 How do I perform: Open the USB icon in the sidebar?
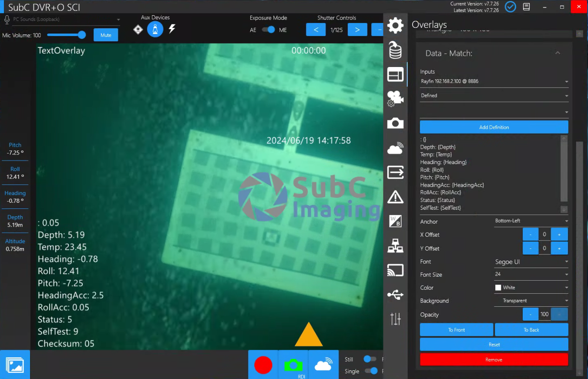(x=395, y=295)
